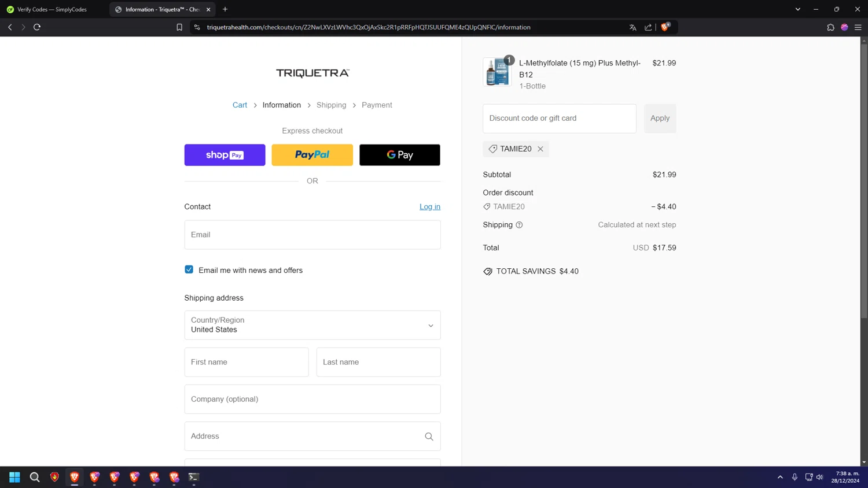Click the Address field

coord(312,436)
